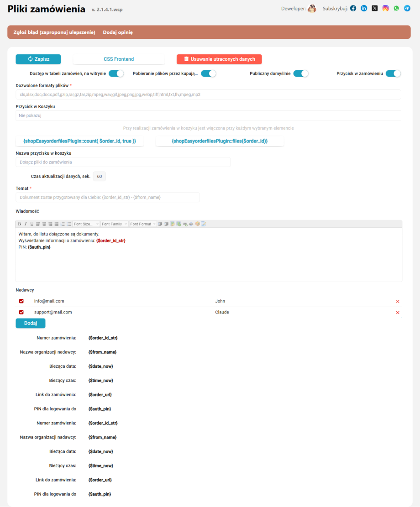Open the 'Przycisk w Koszyku' select box
The image size is (420, 507).
(x=208, y=115)
